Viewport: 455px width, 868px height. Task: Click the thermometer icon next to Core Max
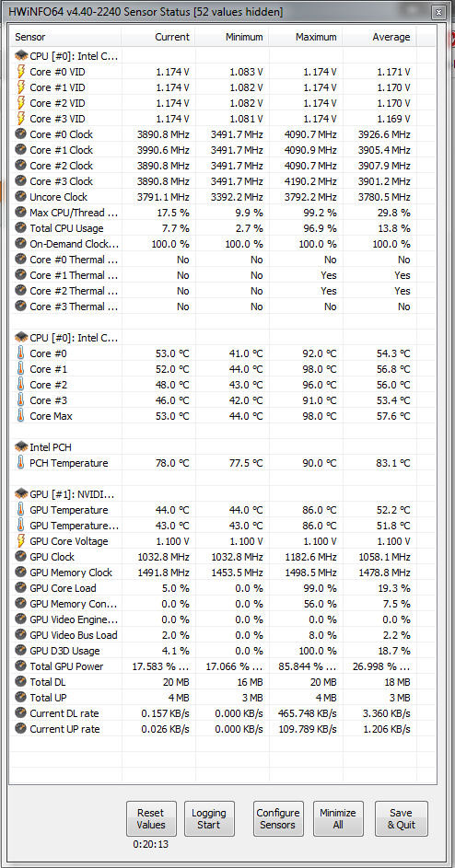point(20,416)
